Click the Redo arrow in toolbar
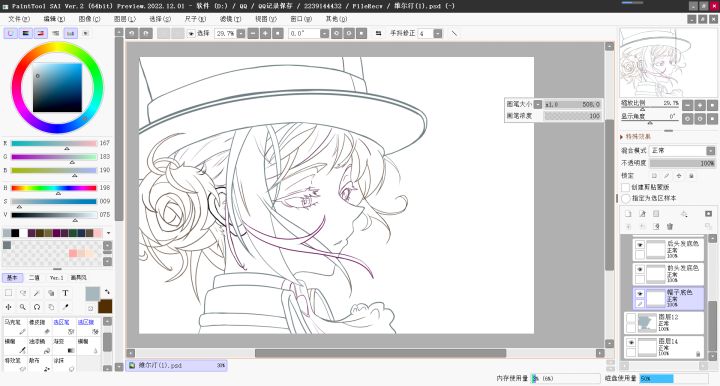This screenshot has width=720, height=386. tap(146, 34)
